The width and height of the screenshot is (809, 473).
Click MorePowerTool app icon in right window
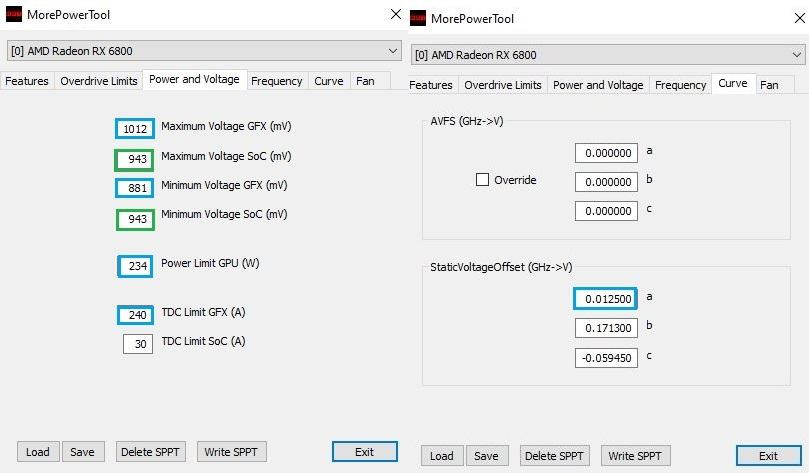click(418, 19)
